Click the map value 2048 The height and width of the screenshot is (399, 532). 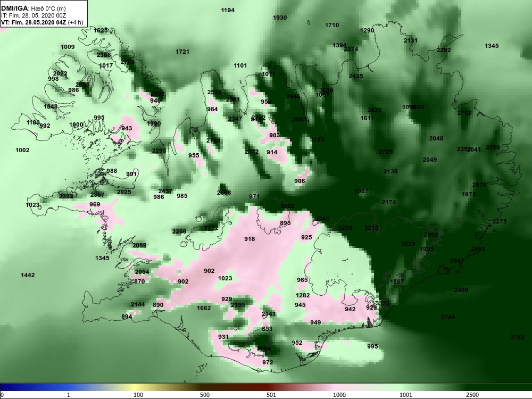436,138
